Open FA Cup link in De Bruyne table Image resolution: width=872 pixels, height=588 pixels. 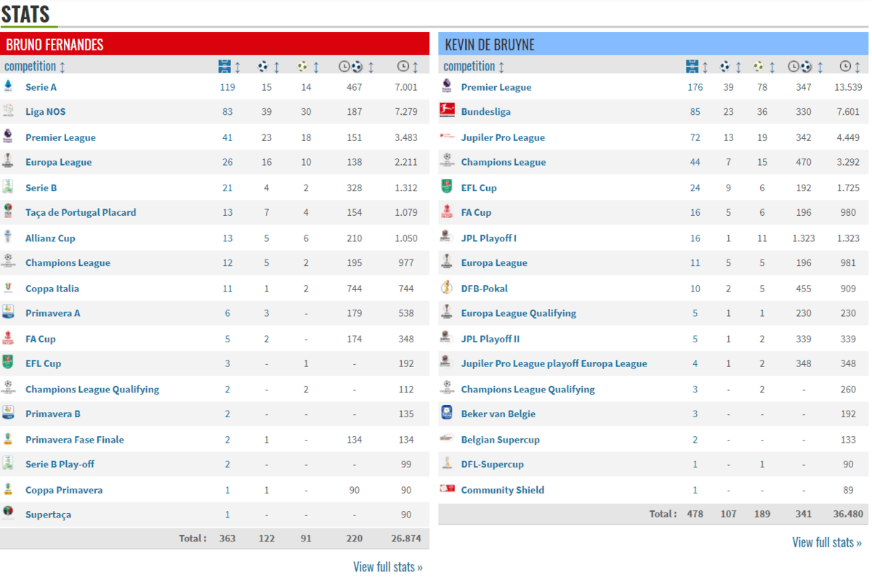pyautogui.click(x=476, y=212)
